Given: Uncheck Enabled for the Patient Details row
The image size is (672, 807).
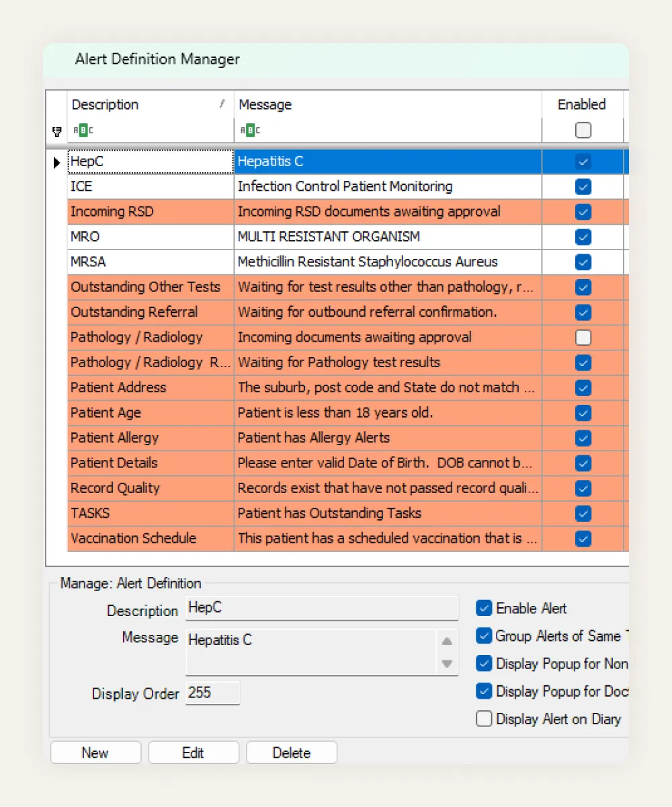Looking at the screenshot, I should (x=583, y=463).
